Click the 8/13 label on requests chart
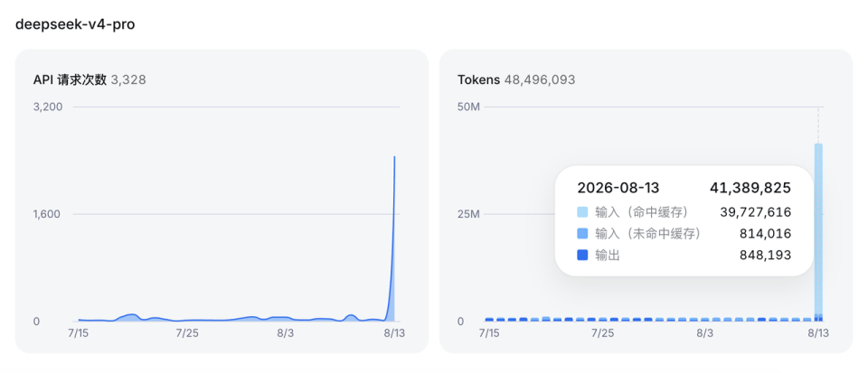The height and width of the screenshot is (373, 868). coord(393,333)
